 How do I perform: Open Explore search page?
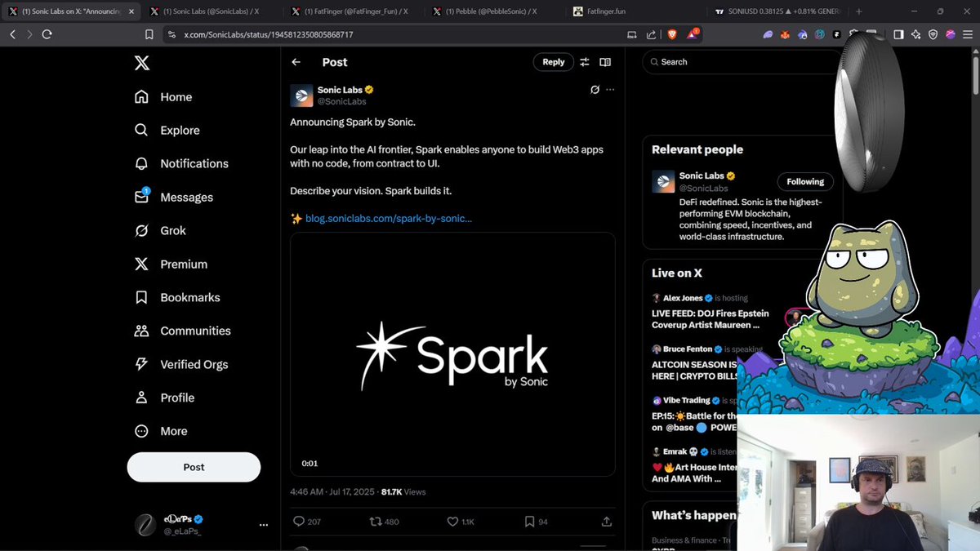pyautogui.click(x=167, y=130)
